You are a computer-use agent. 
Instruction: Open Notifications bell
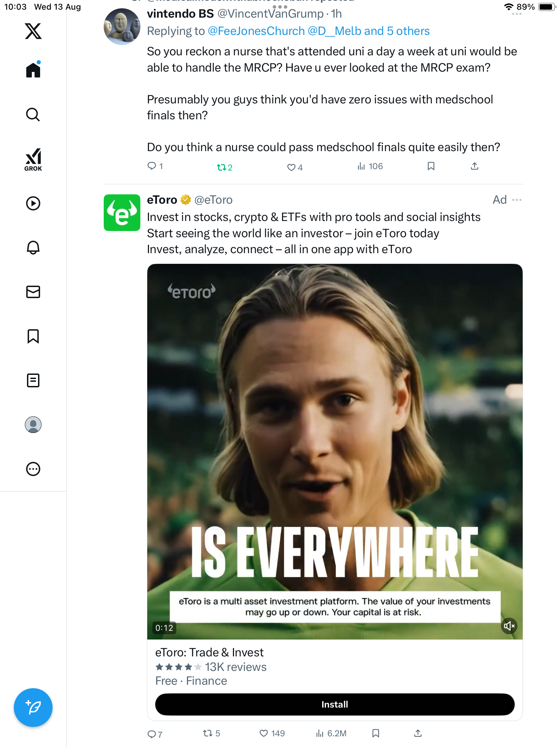33,248
